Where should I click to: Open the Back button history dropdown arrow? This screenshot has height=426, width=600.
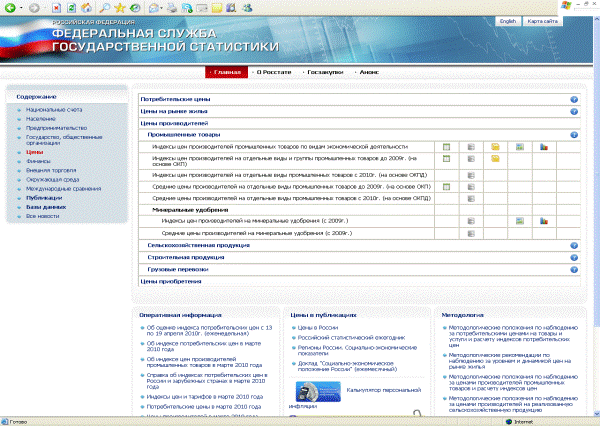click(x=21, y=8)
